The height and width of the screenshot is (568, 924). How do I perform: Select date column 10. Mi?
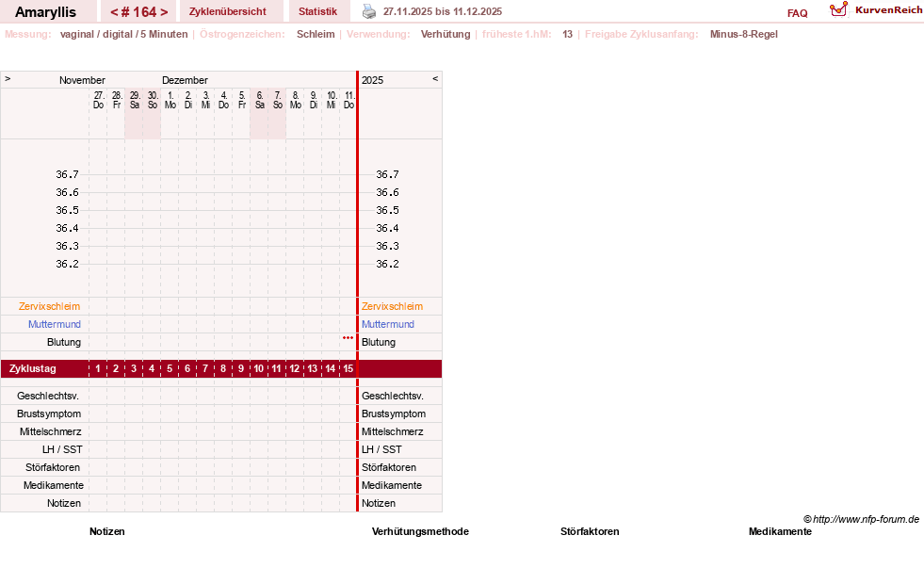(332, 100)
